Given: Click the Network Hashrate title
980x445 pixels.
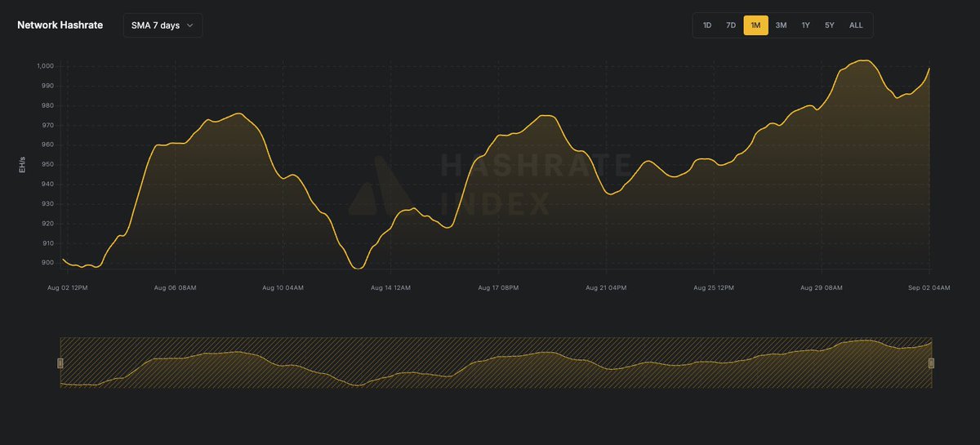Looking at the screenshot, I should [x=60, y=25].
